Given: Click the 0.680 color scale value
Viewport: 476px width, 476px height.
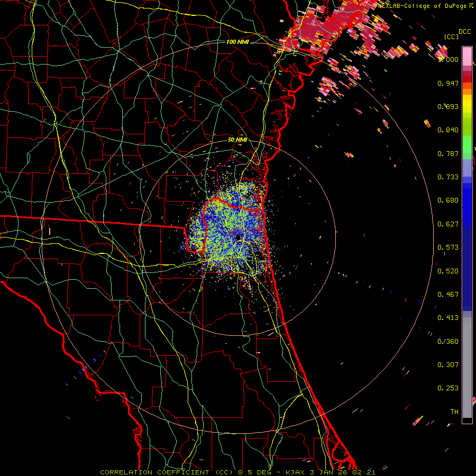Looking at the screenshot, I should tap(448, 200).
